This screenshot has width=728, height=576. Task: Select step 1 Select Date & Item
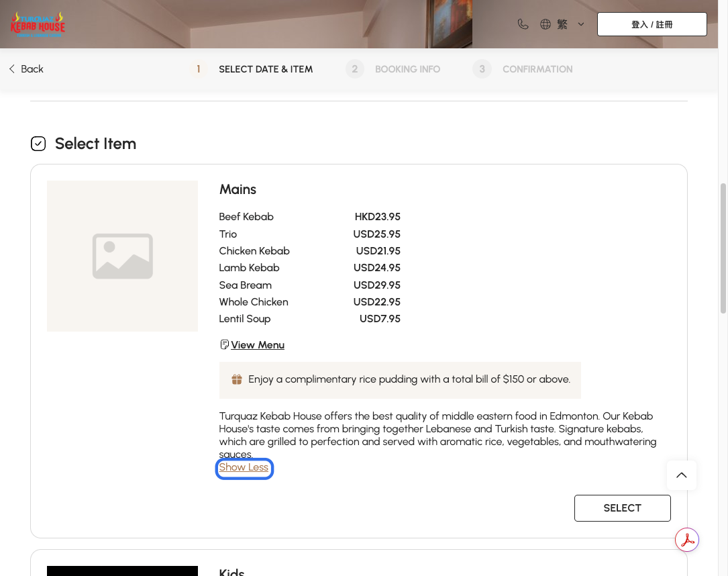[x=252, y=69]
